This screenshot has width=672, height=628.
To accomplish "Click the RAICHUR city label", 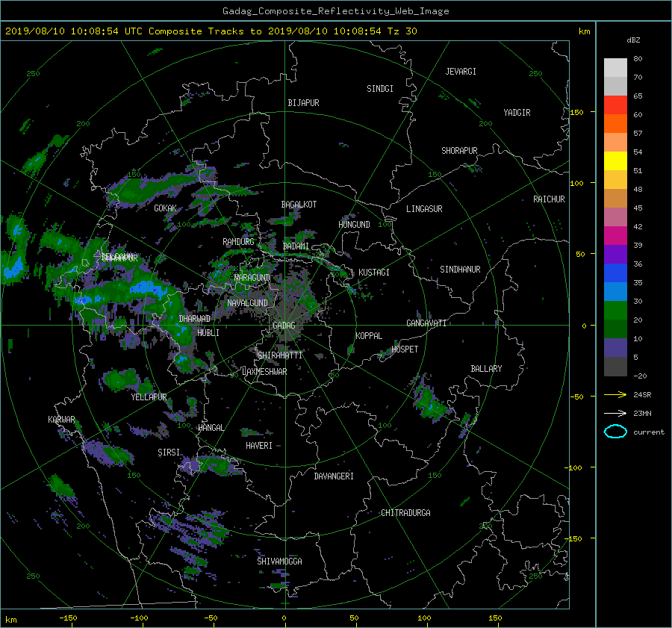I will click(549, 199).
